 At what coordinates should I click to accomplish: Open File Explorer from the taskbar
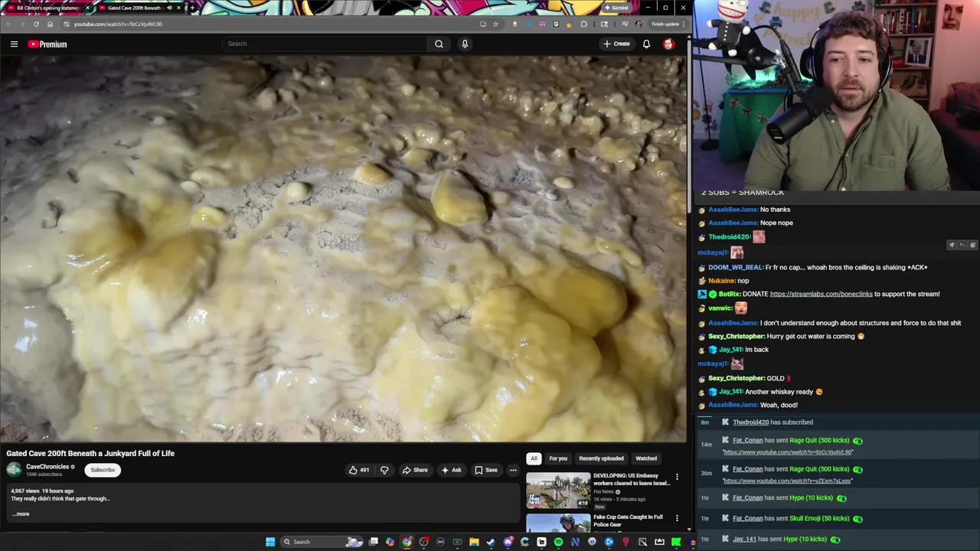tap(474, 542)
